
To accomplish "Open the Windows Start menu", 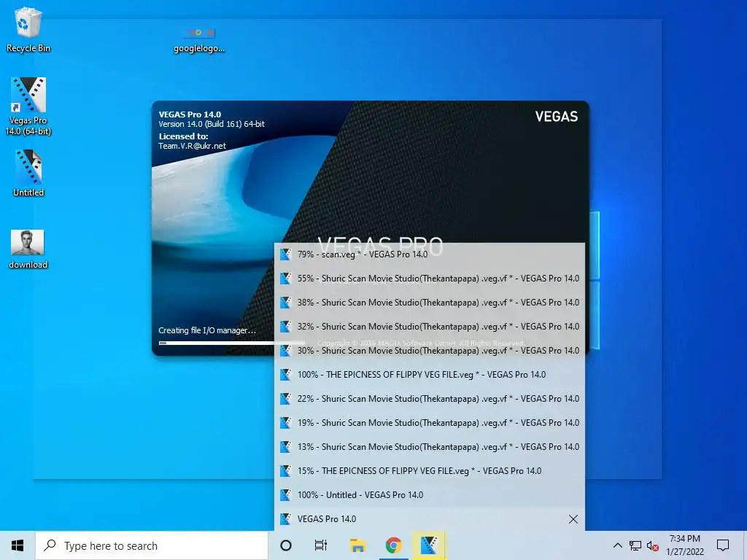I will [x=18, y=545].
